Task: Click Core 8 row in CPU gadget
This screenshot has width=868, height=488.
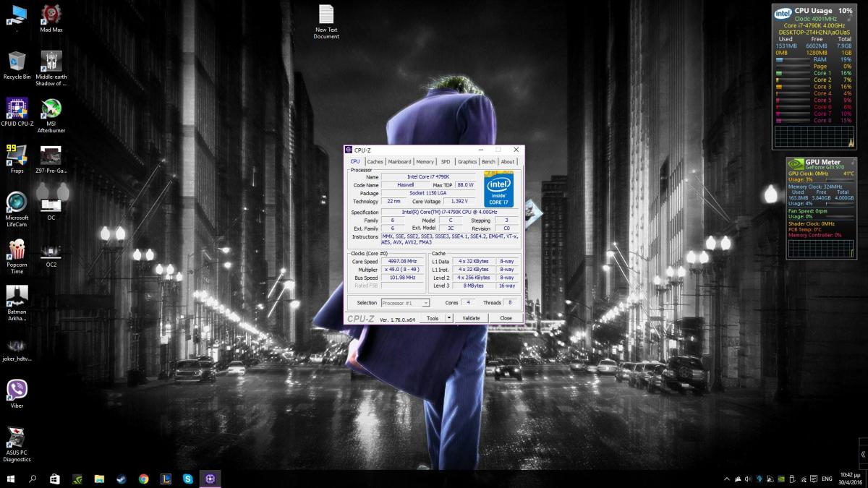Action: [x=814, y=120]
